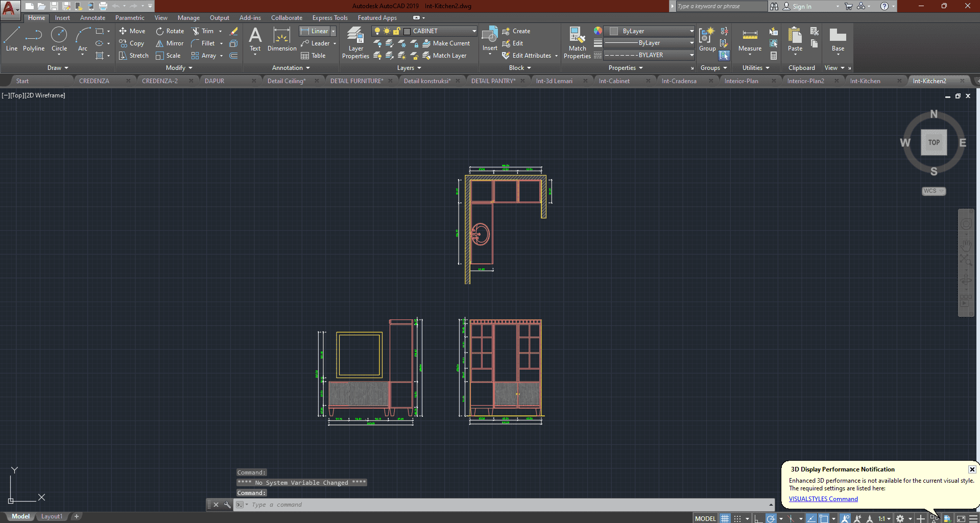Switch to the Int-Cabinet drawing tab
Screen dimensions: 980x523
[x=614, y=81]
